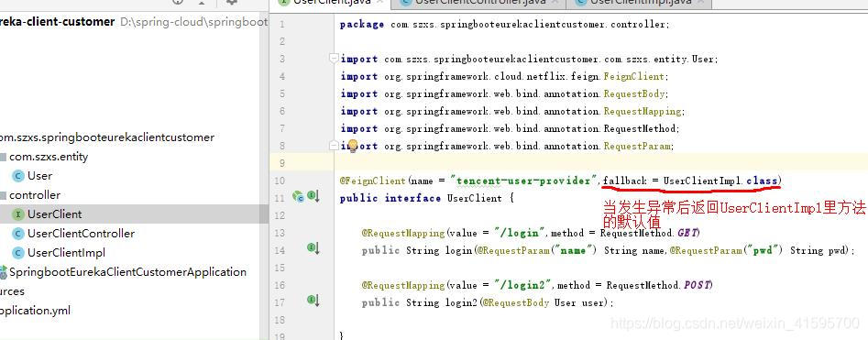Screen dimensions: 868x340
Task: Click the RequestParam import on line 8
Action: click(x=507, y=147)
